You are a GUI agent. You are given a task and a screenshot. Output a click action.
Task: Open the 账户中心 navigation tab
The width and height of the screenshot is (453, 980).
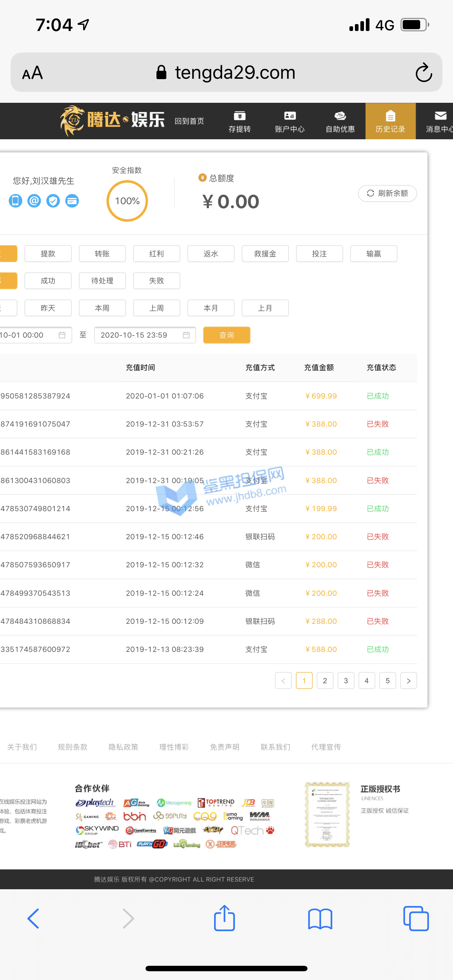point(290,121)
